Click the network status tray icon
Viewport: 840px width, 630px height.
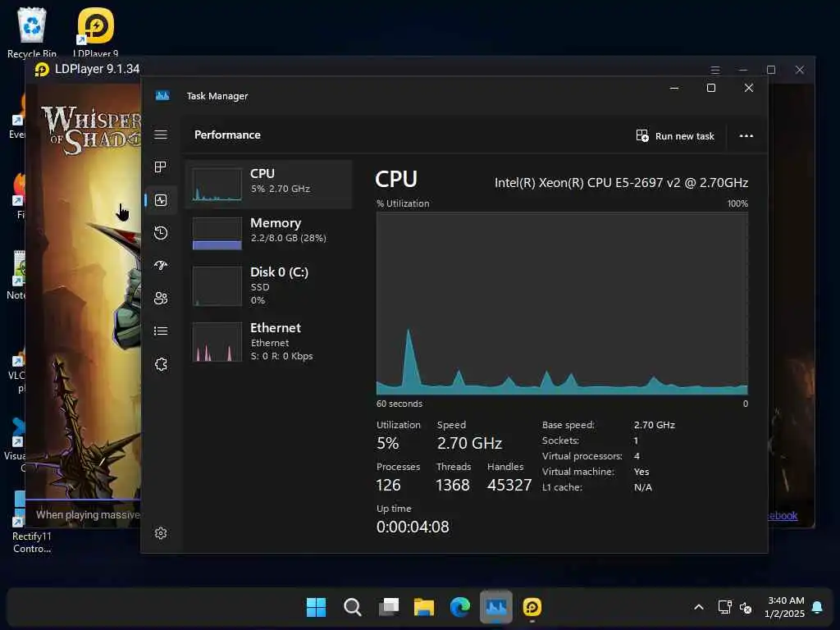click(x=725, y=607)
